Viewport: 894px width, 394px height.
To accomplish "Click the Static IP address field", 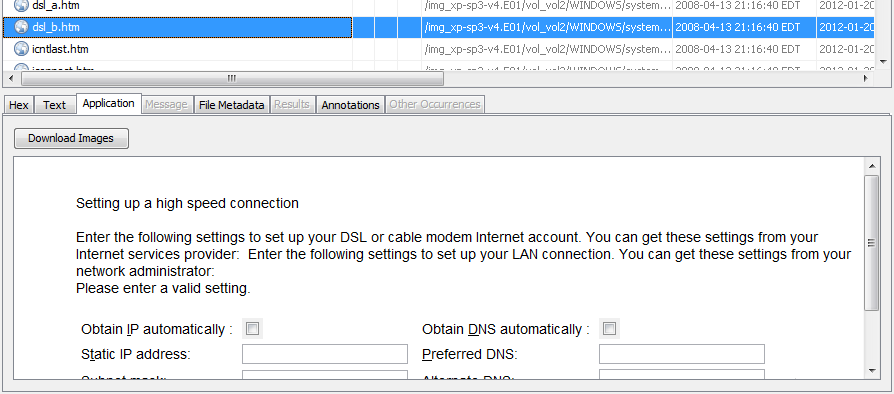I will (325, 354).
